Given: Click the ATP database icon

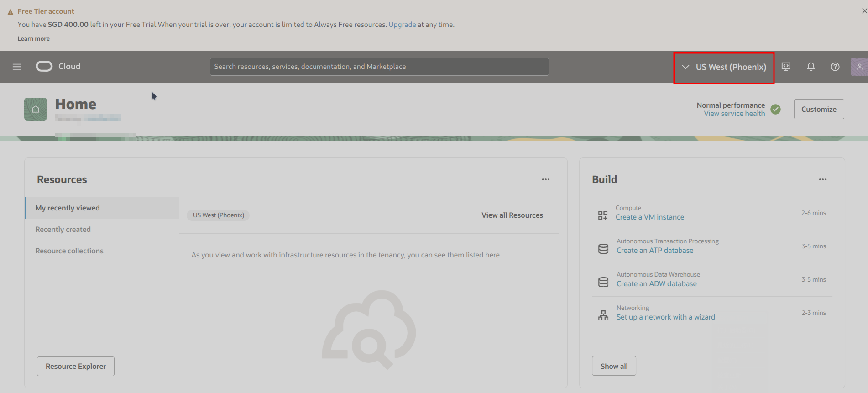Looking at the screenshot, I should (x=603, y=249).
